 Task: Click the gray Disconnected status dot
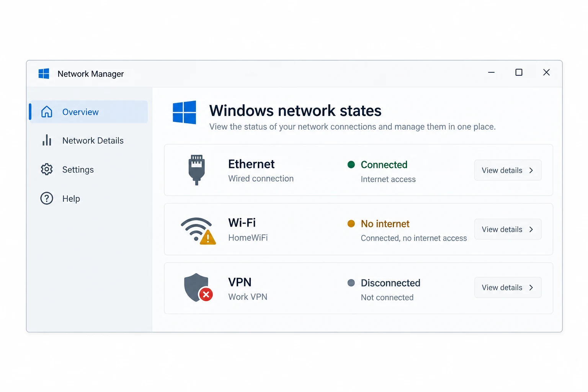click(351, 283)
